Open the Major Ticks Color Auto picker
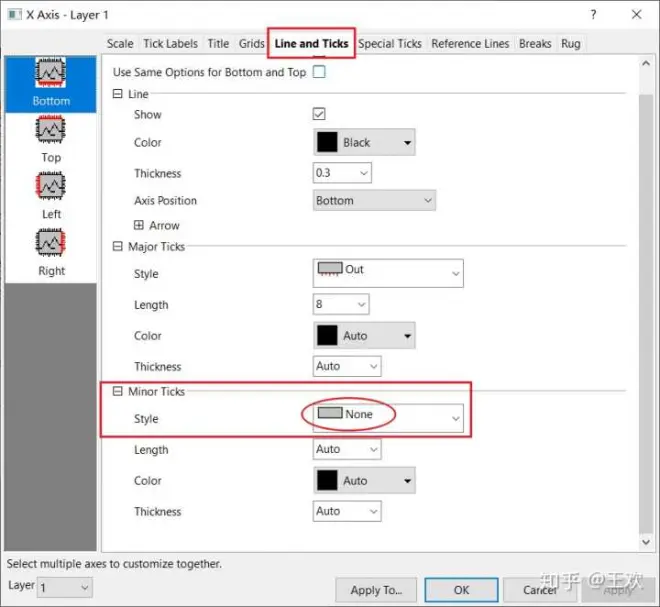660x607 pixels. coord(365,335)
